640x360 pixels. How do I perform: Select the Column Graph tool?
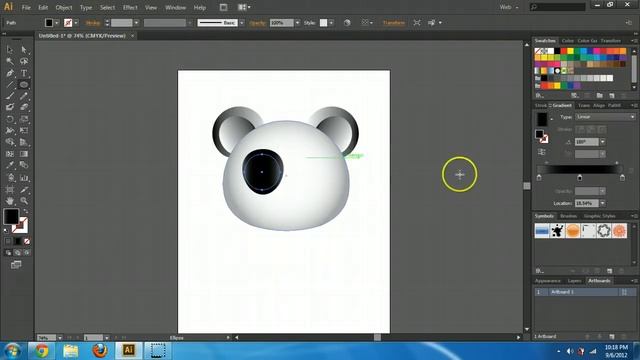click(24, 178)
